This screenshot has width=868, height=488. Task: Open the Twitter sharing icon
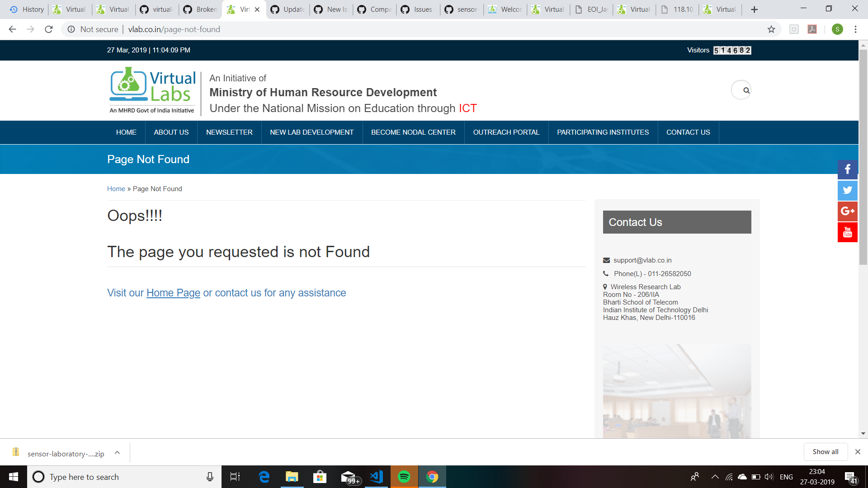coord(848,190)
